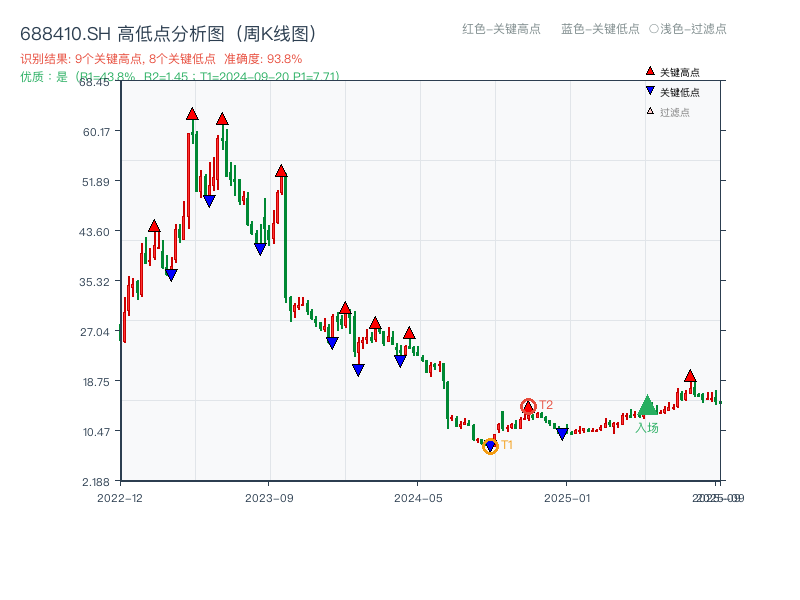Select the circled T2 high-point marker

(528, 406)
